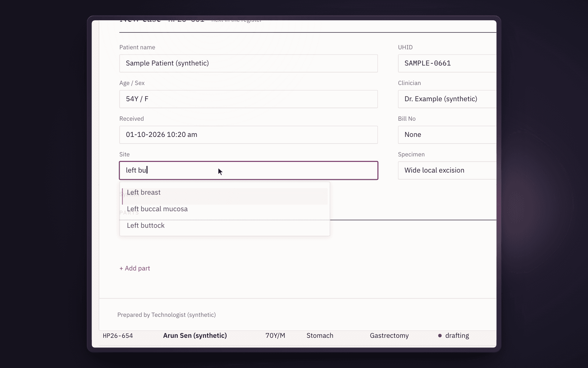Click '70Y/M' in the register row

(275, 336)
